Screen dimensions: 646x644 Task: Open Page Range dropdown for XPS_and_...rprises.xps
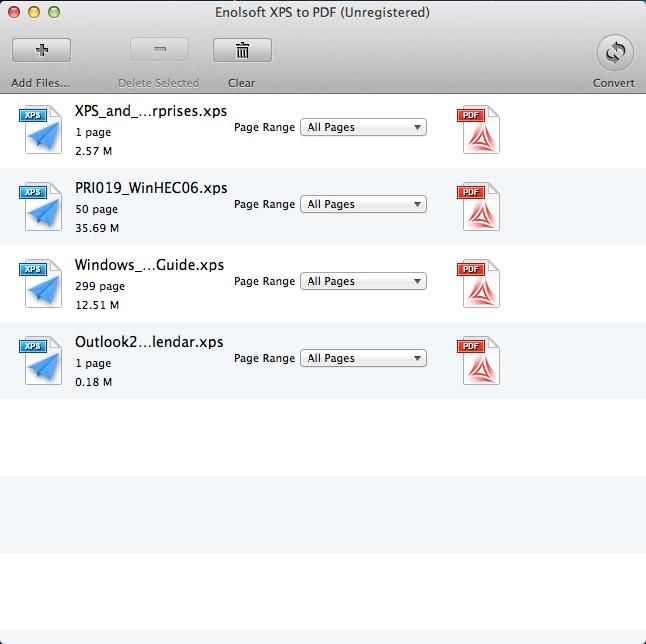coord(363,127)
